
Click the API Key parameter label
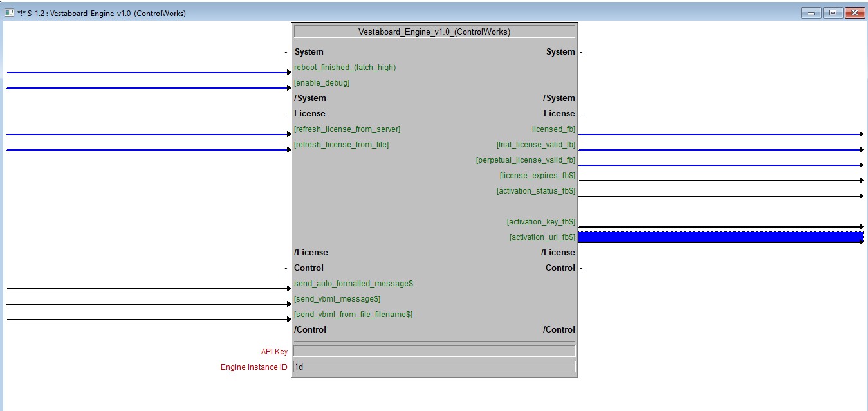(273, 352)
